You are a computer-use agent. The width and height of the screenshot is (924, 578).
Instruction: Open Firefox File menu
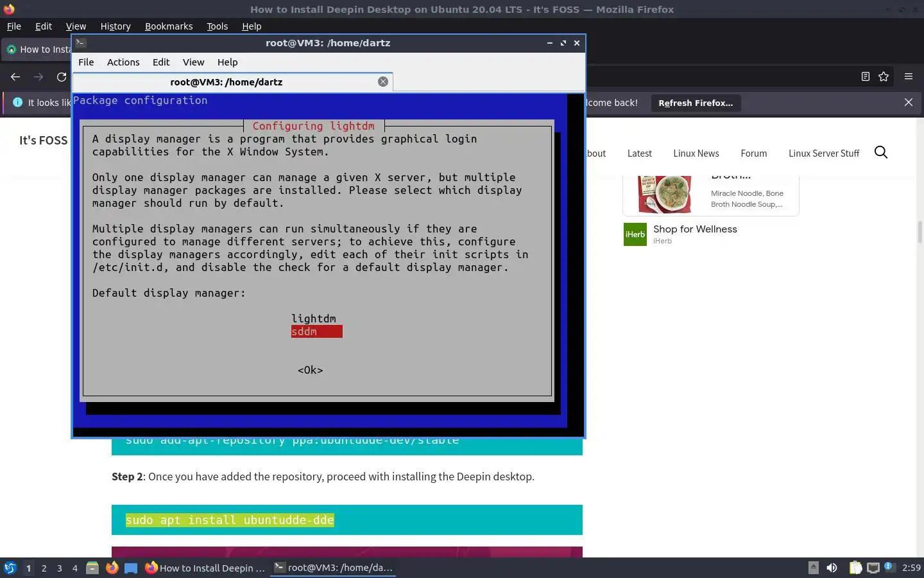tap(14, 26)
